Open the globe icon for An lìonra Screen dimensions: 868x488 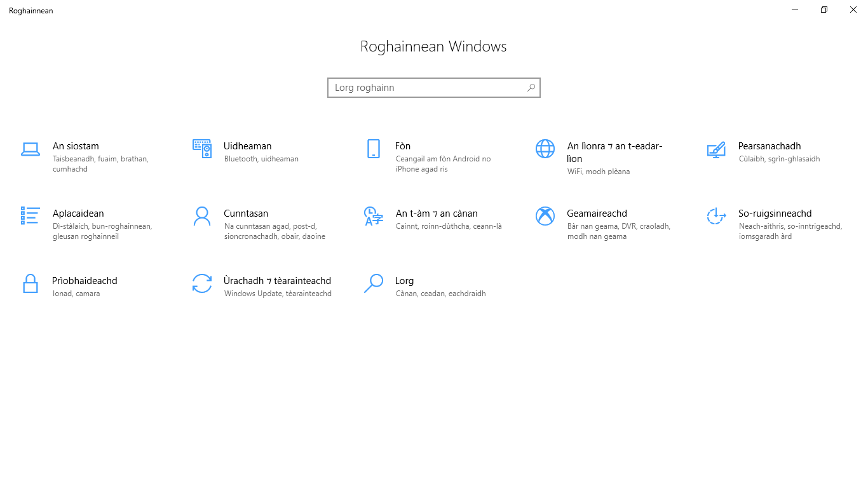pyautogui.click(x=545, y=149)
